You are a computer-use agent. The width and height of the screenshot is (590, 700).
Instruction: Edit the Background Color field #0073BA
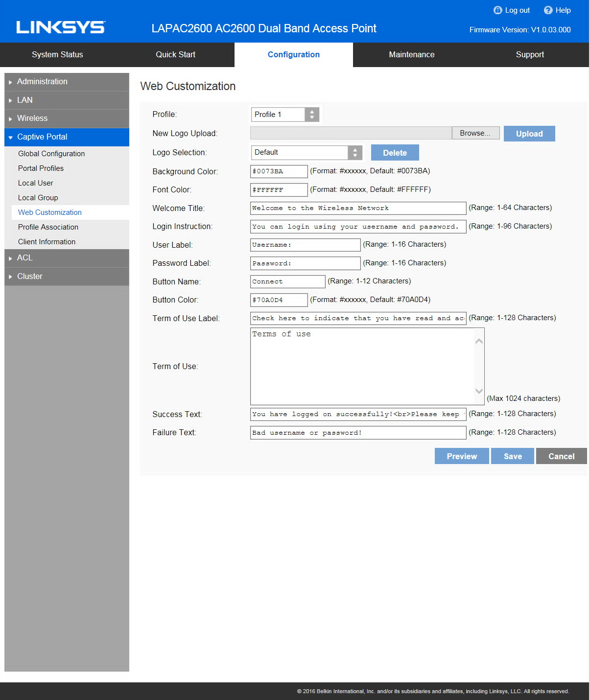279,171
